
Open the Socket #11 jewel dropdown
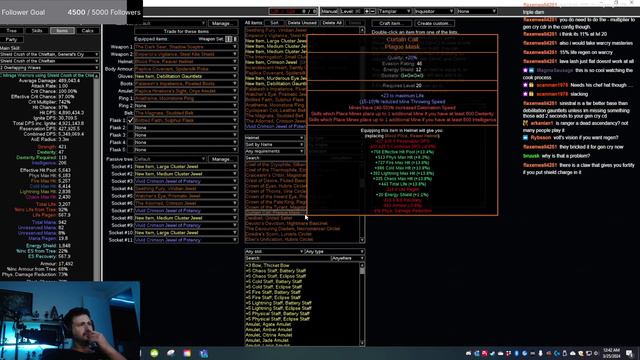(x=186, y=240)
